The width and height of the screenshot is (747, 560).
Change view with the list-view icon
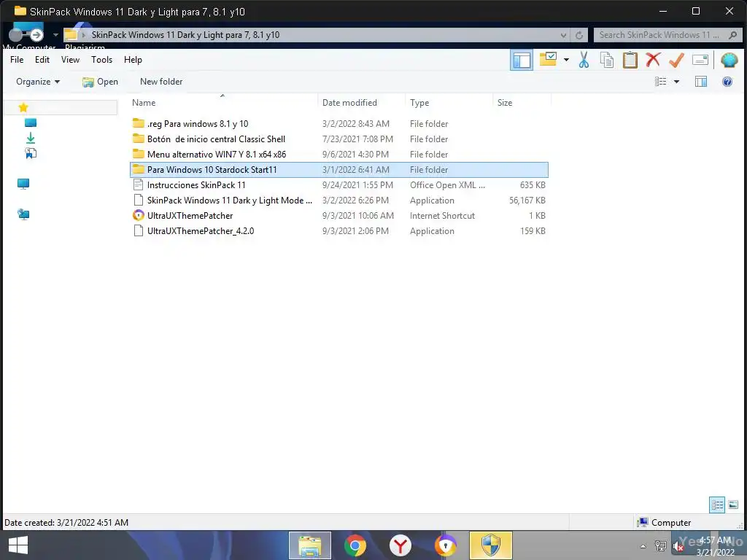tap(660, 82)
